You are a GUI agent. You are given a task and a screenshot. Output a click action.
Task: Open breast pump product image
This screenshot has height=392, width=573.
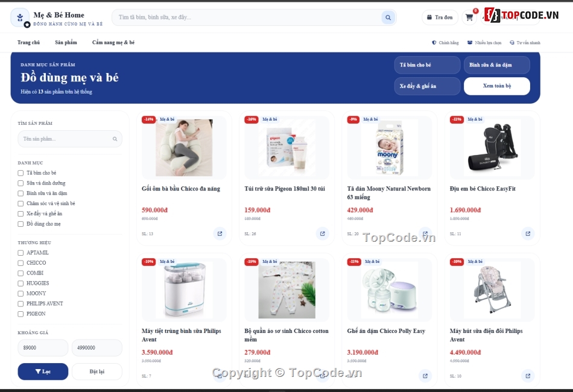pos(389,289)
